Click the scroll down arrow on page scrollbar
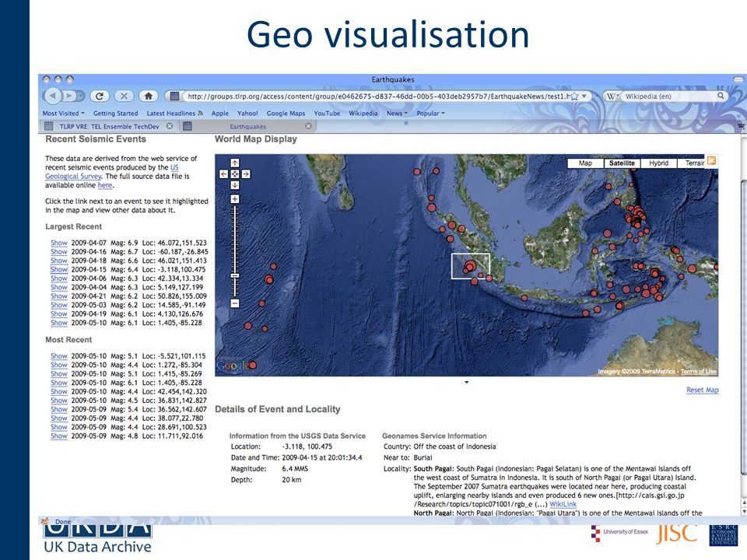Screen dimensions: 747x560 click(743, 512)
